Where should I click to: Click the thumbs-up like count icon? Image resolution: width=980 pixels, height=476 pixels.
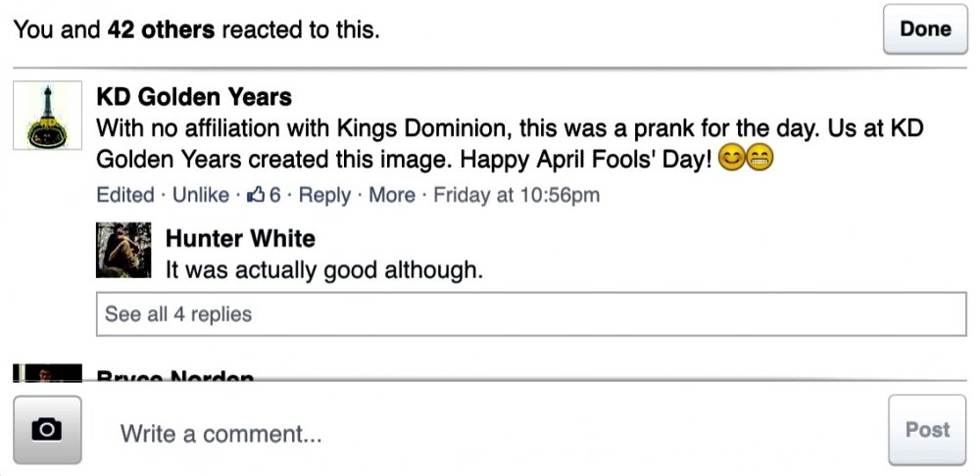tap(257, 195)
